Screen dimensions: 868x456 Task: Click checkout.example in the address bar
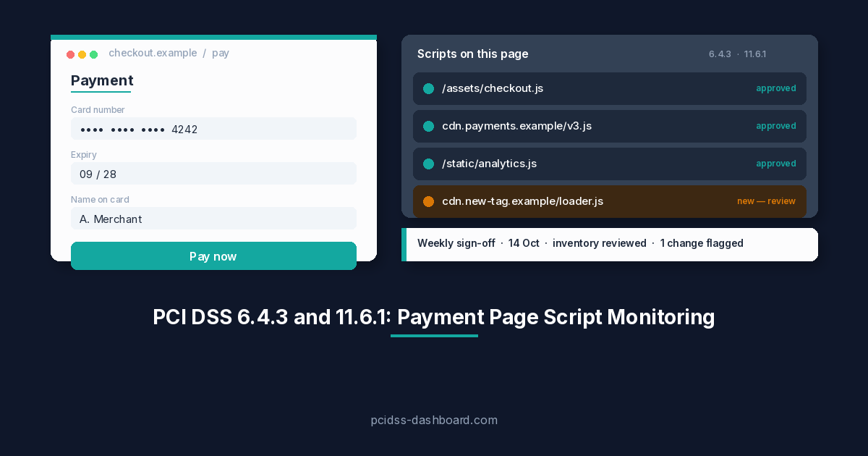(153, 53)
